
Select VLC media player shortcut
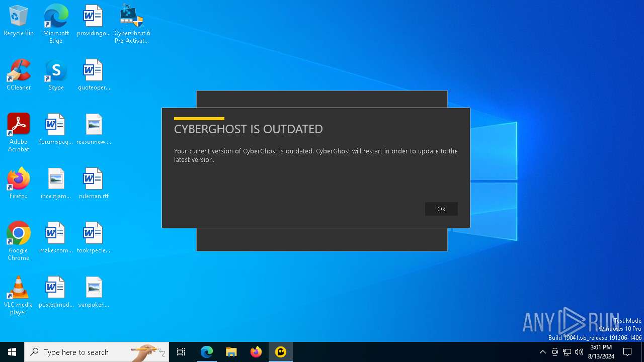19,296
